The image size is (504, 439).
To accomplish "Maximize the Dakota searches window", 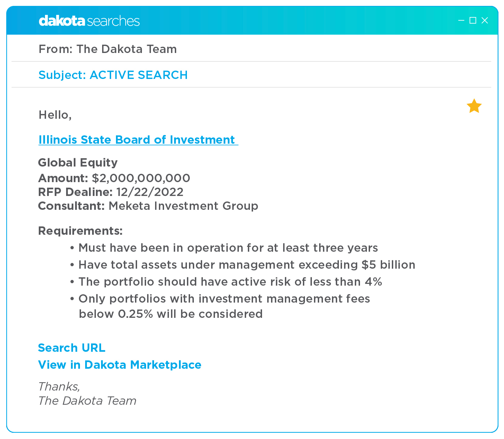I will (473, 20).
